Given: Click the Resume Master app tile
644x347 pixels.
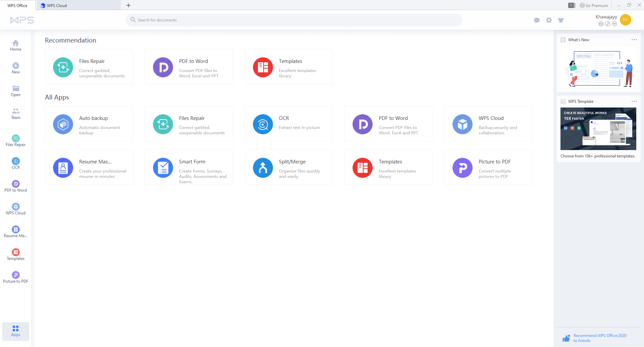Looking at the screenshot, I should point(89,167).
